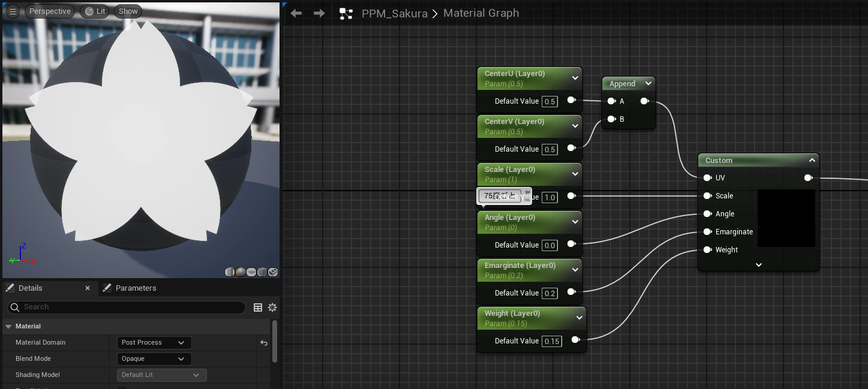Select the cube preview mesh icon
868x389 pixels.
[262, 272]
